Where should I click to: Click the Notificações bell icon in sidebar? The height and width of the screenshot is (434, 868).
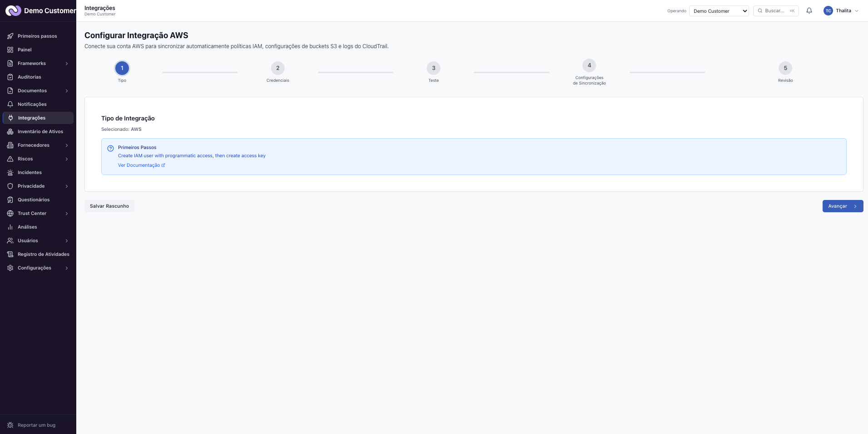click(x=10, y=104)
